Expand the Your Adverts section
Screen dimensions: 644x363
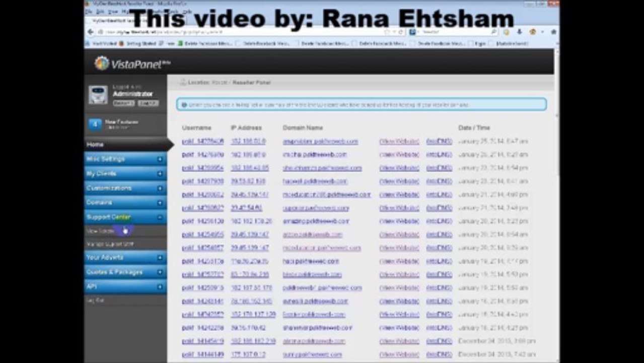point(125,258)
